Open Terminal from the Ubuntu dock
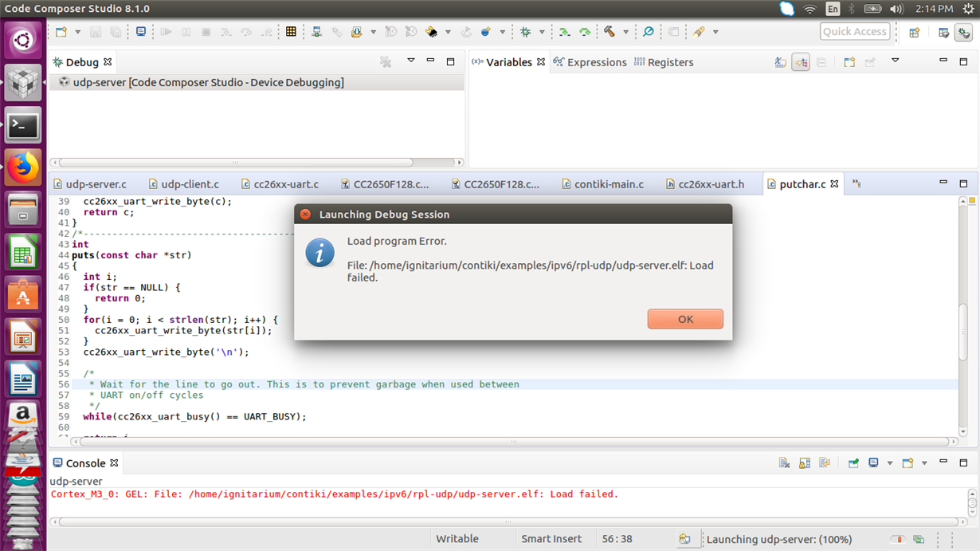The height and width of the screenshot is (551, 980). 23,125
